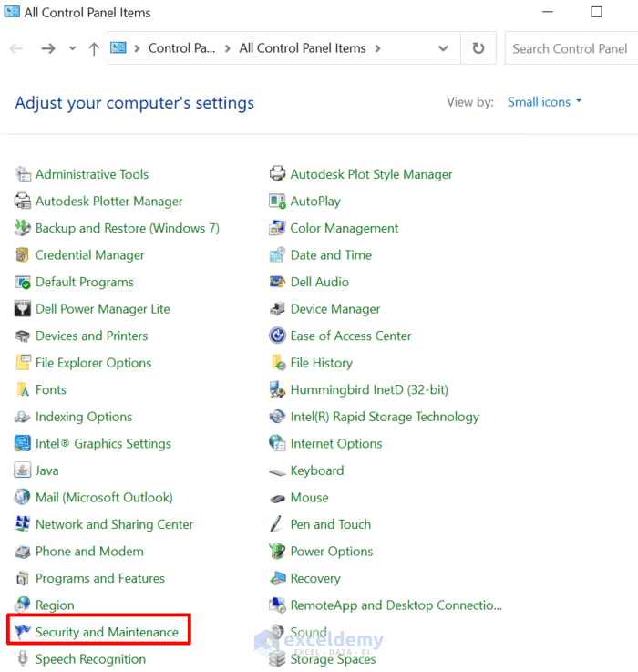Click the Dell Audio icon
The height and width of the screenshot is (672, 638).
[x=278, y=282]
